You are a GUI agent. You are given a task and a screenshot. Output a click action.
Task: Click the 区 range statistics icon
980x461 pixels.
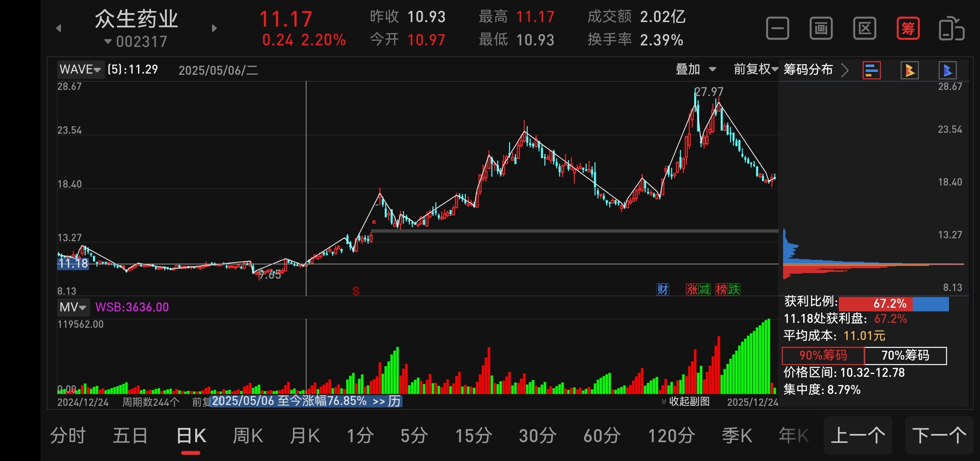(864, 29)
